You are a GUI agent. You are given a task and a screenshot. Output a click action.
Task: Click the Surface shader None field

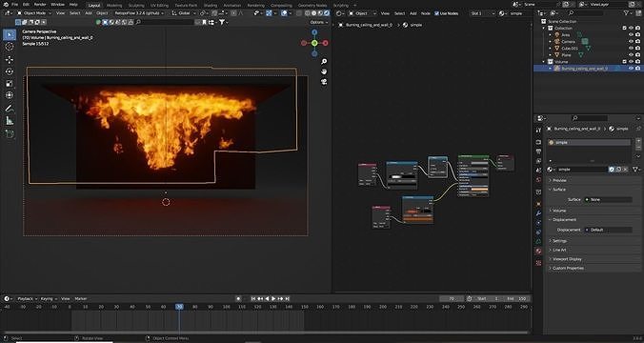click(x=608, y=200)
